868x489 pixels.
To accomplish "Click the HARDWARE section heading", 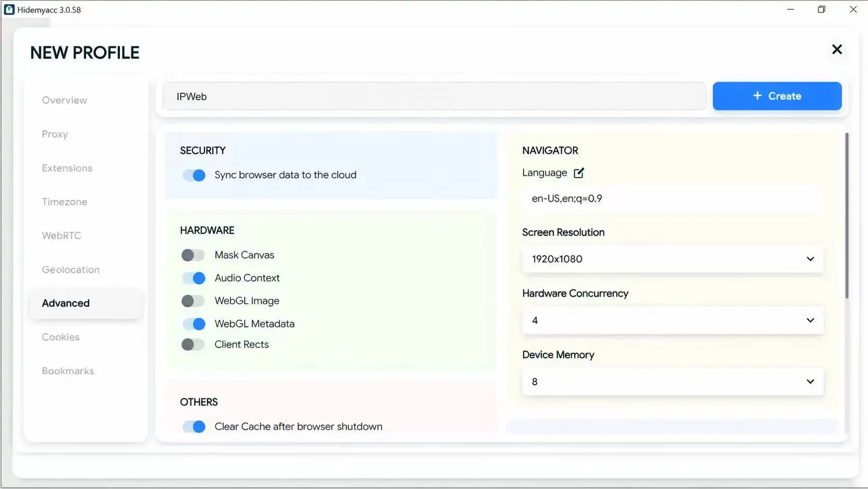I will point(207,230).
